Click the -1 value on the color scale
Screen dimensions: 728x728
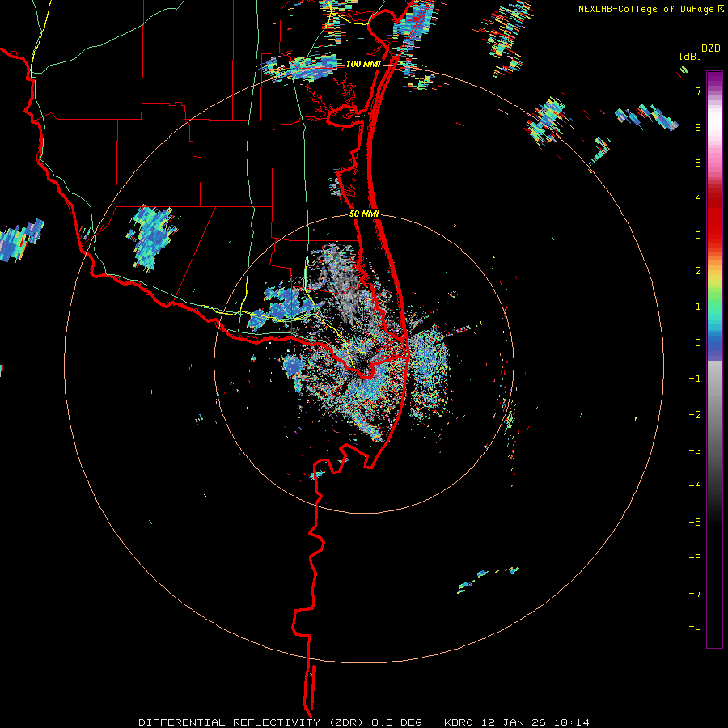pos(695,379)
